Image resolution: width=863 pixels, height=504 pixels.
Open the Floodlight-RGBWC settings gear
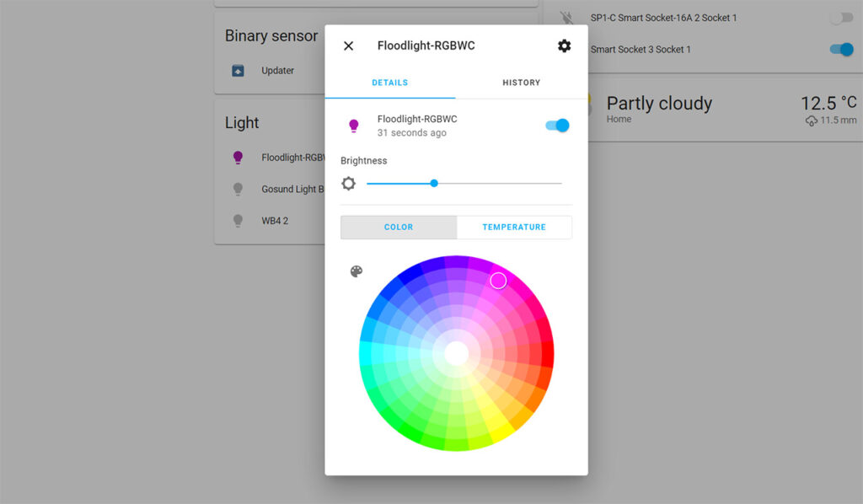point(564,46)
